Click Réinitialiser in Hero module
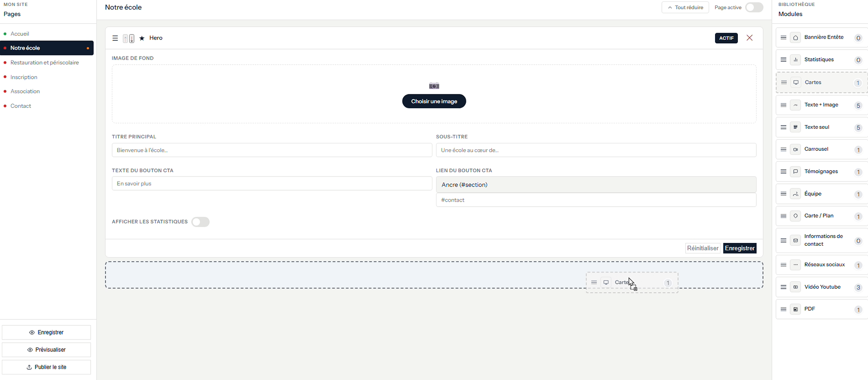 (703, 248)
